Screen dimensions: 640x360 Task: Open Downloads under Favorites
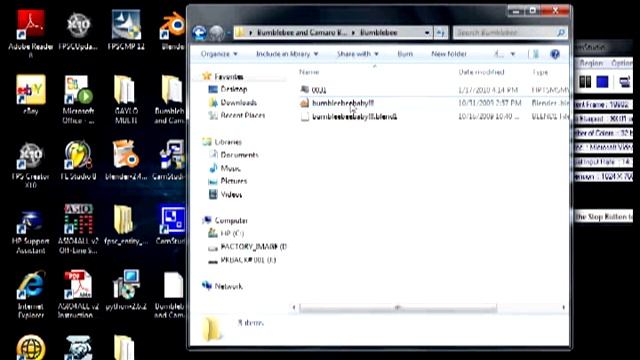(238, 102)
